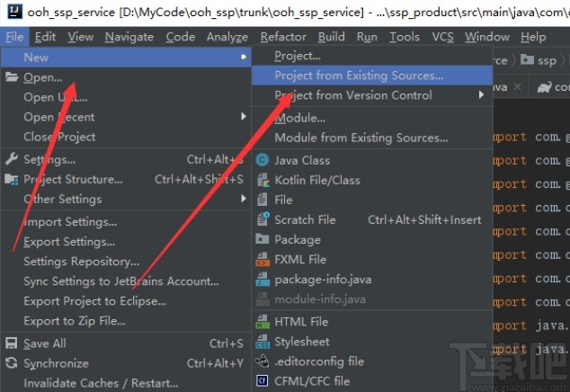Click the Synchronize refresh icon
The image size is (570, 392).
tap(12, 363)
